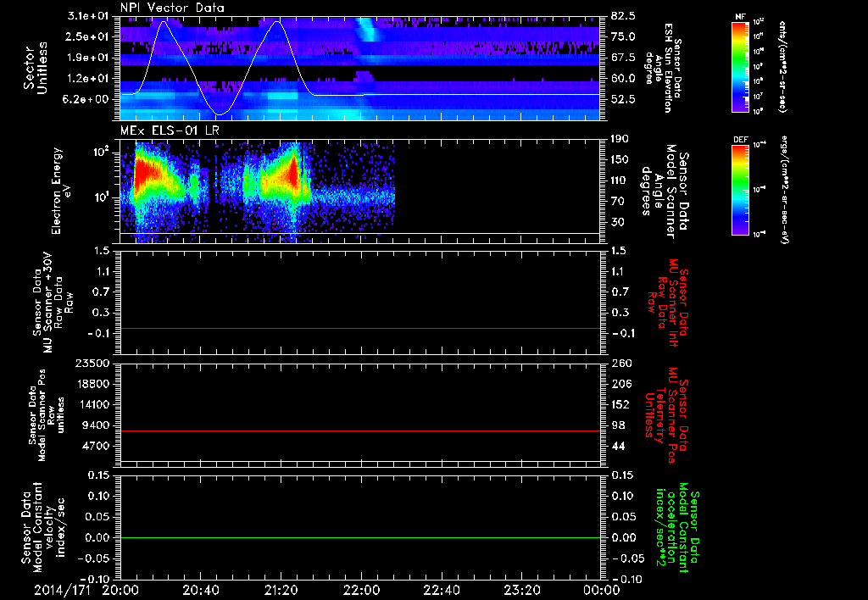The width and height of the screenshot is (868, 600).
Task: Click the DEF energy flux color bar
Action: pos(740,189)
